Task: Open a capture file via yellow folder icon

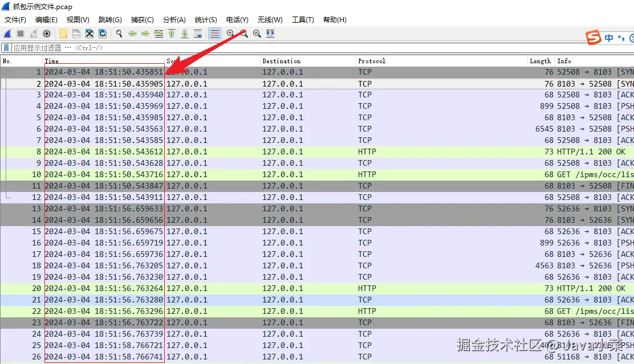Action: point(63,34)
